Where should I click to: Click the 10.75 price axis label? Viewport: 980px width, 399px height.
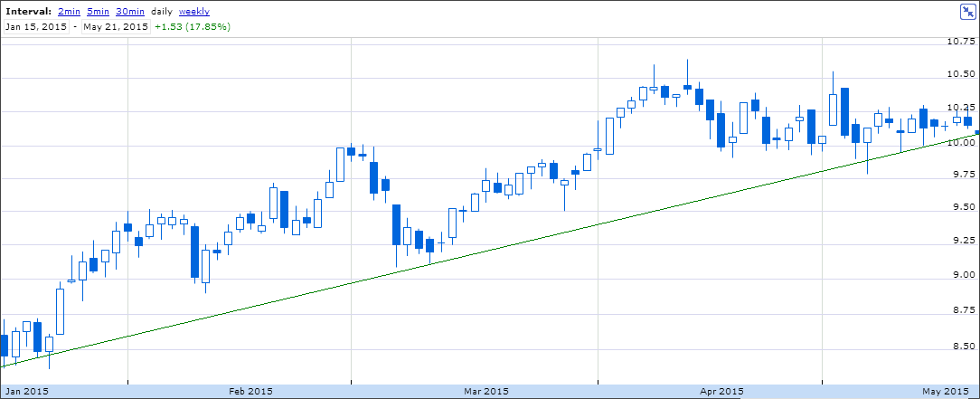click(x=961, y=42)
